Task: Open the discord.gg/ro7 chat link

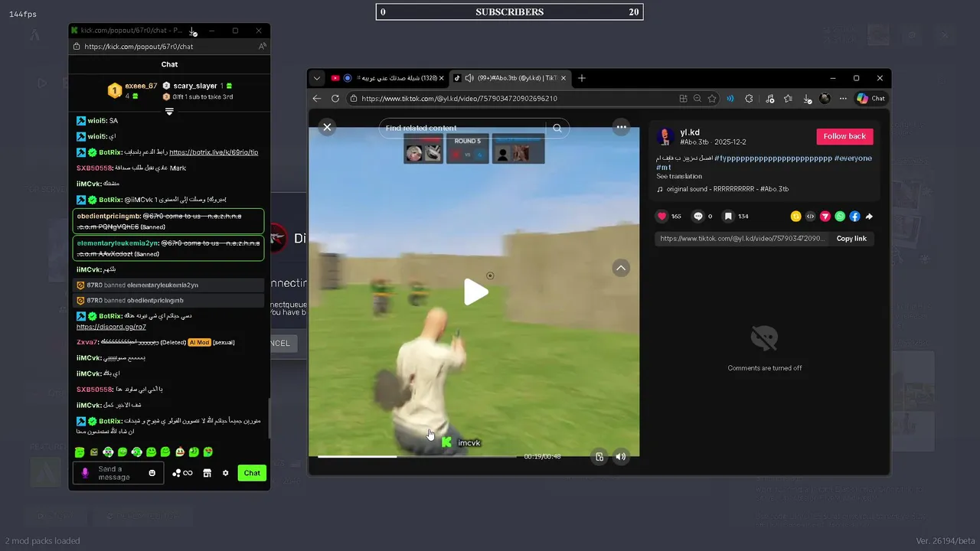Action: (111, 328)
